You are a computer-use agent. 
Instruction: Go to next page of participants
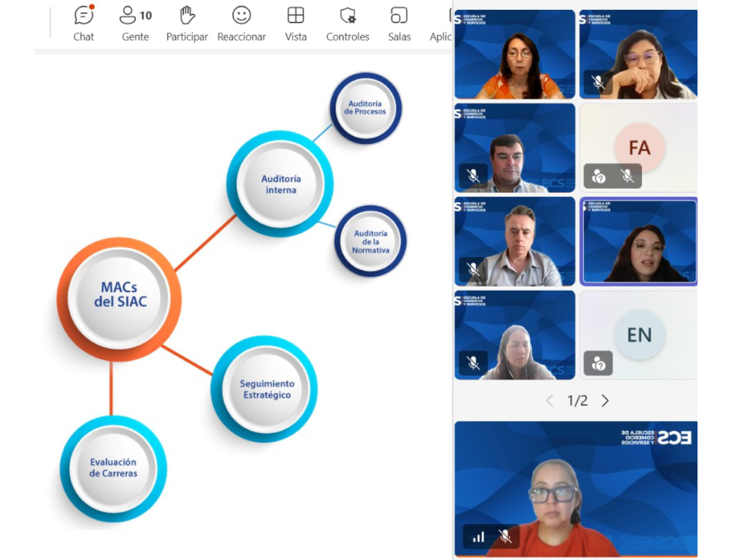605,401
